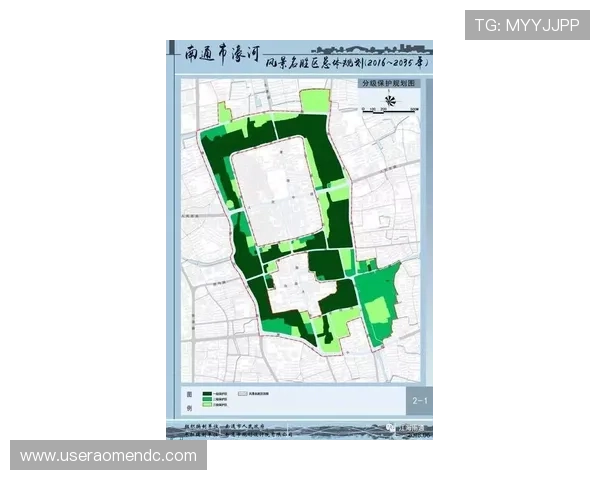Click the TG: MYYJJPP label
Image resolution: width=600 pixels, height=480 pixels.
coord(527,25)
